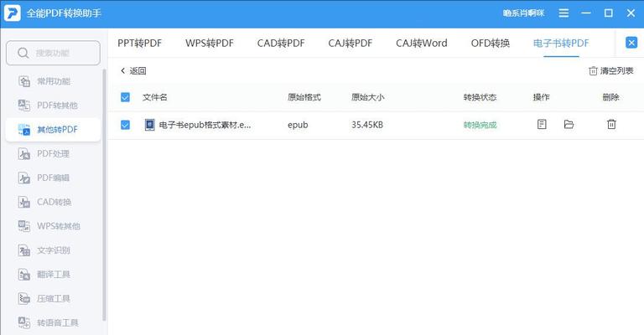Screen dimensions: 644x335
Task: Toggle the select-all header checkbox
Action: click(x=125, y=97)
